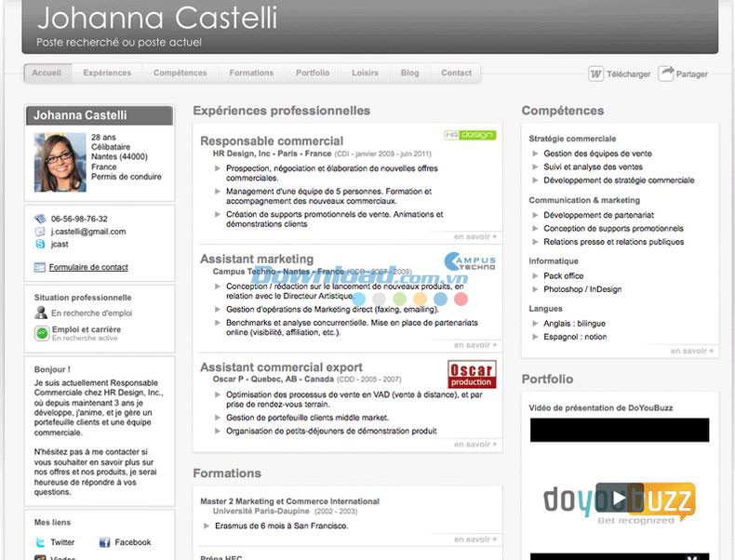Open the Expériences tab
Screen dimensions: 735x560
(x=107, y=73)
